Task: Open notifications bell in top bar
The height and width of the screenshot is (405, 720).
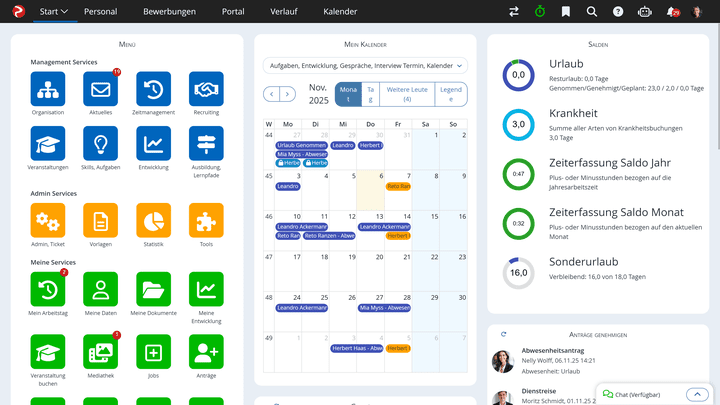Action: point(673,12)
